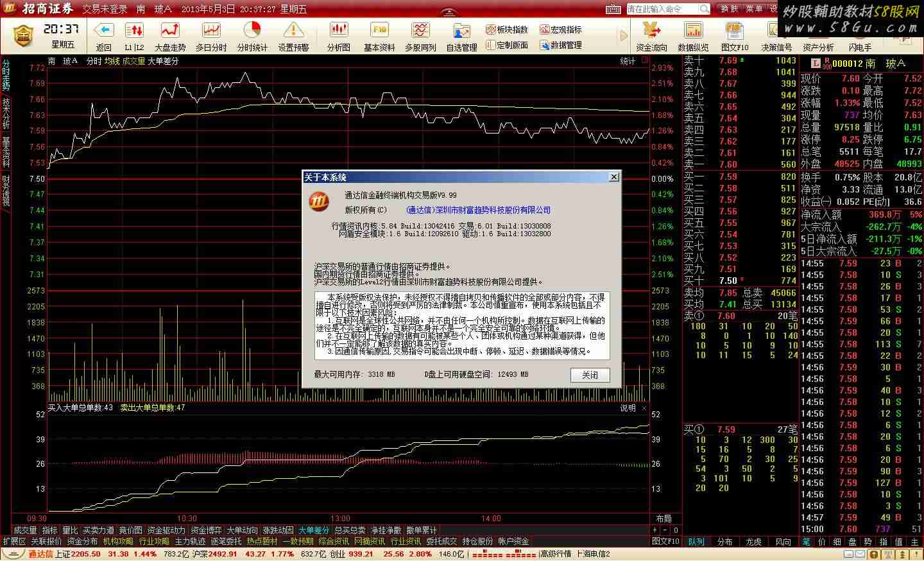
Task: Open the 主力轨迹 tab
Action: (191, 541)
